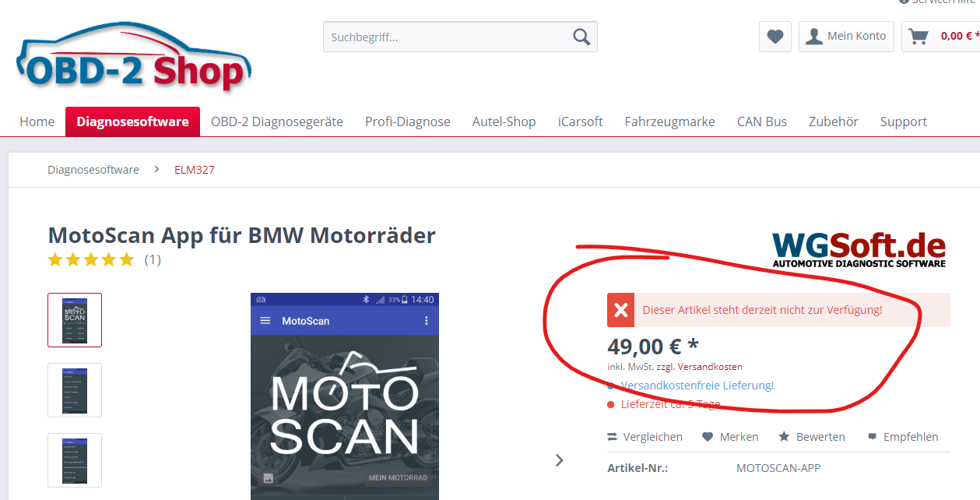The image size is (980, 500).
Task: Click the Artikel-Nr. label
Action: pyautogui.click(x=638, y=468)
